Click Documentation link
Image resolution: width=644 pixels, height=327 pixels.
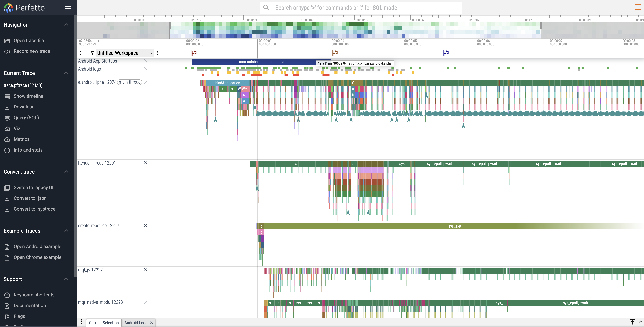tap(30, 305)
